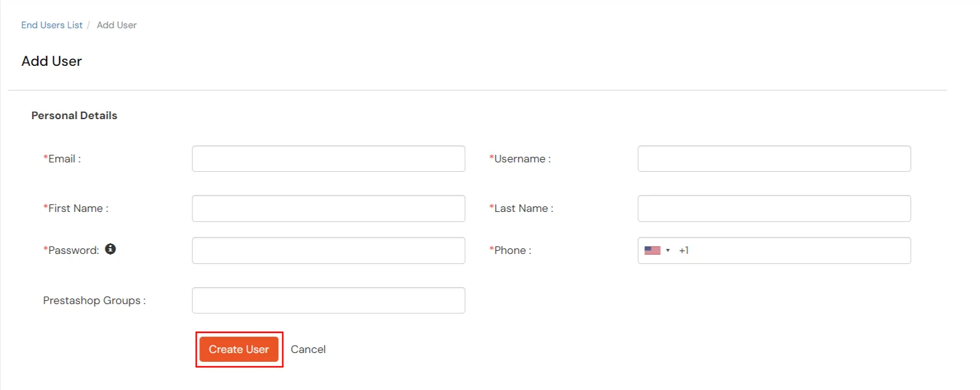Image resolution: width=980 pixels, height=390 pixels.
Task: Select the Personal Details section heading
Action: pyautogui.click(x=74, y=115)
